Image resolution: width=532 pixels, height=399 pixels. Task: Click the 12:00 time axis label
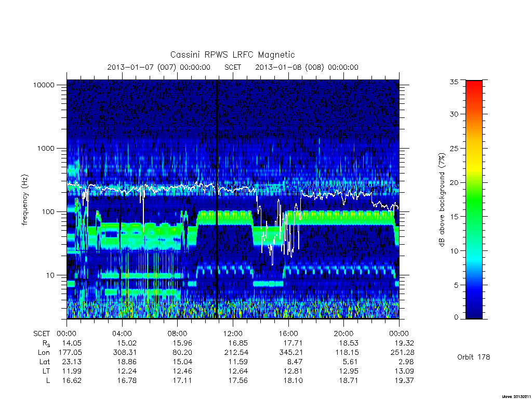233,334
